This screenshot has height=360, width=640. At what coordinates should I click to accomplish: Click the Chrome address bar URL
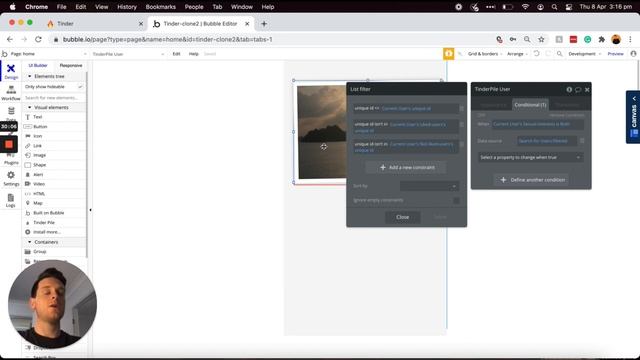tap(167, 39)
